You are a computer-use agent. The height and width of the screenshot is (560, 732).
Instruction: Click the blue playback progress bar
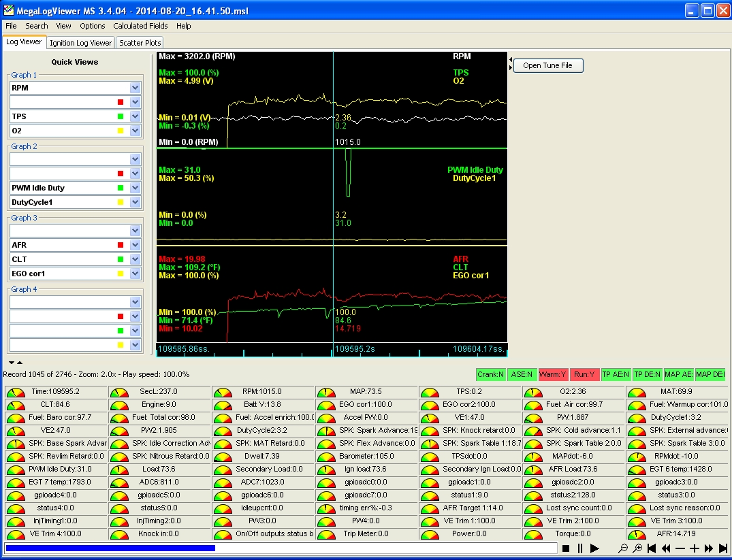(x=110, y=548)
